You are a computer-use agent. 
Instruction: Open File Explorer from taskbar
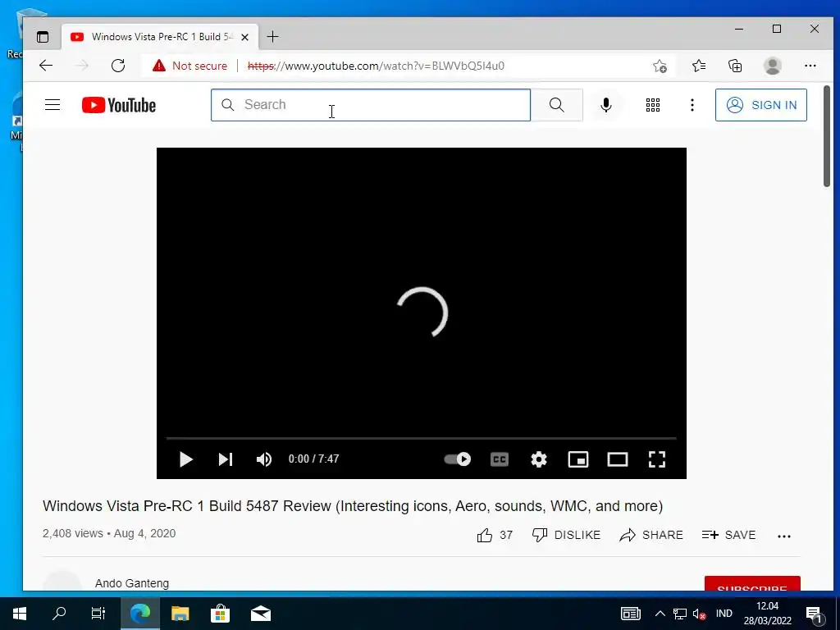180,614
